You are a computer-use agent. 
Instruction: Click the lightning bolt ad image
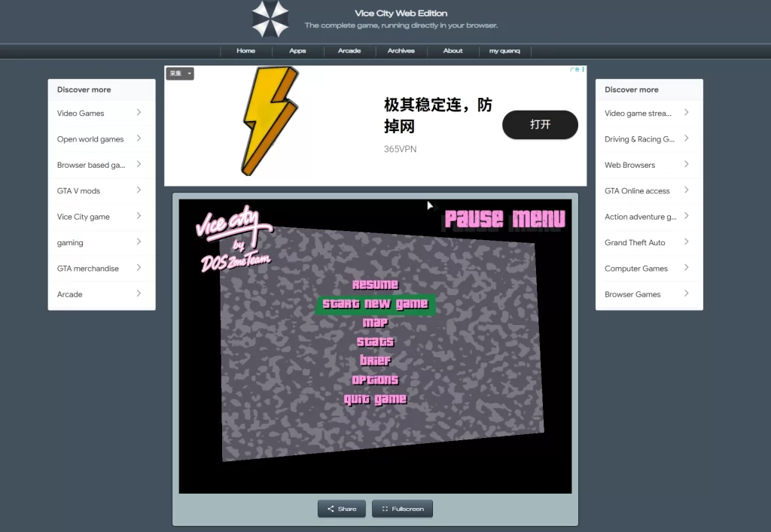270,121
